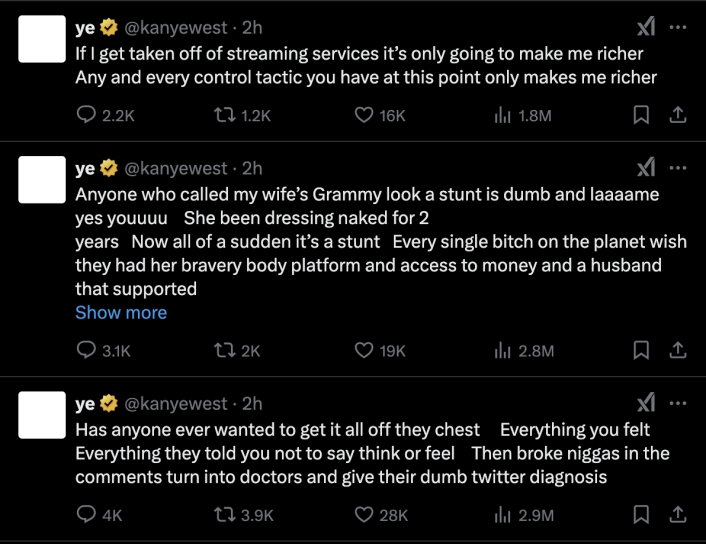Click the 2h timestamp on Grammy tweet

point(253,168)
